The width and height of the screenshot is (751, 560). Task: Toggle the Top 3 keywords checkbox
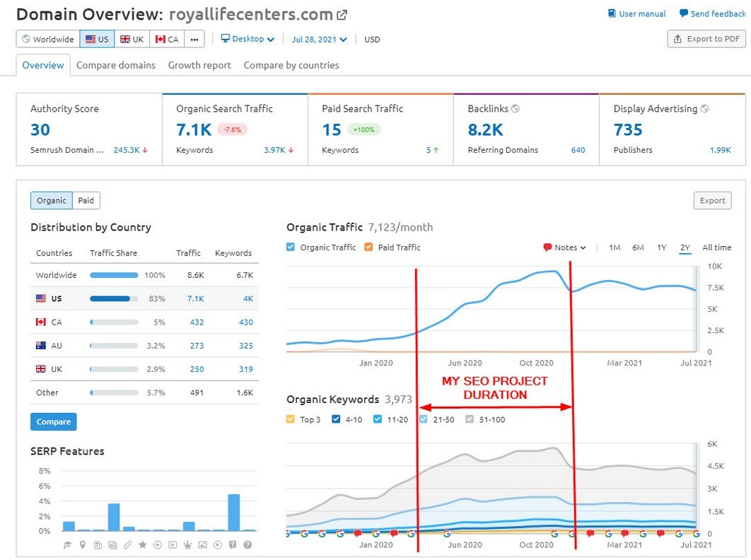pyautogui.click(x=290, y=419)
